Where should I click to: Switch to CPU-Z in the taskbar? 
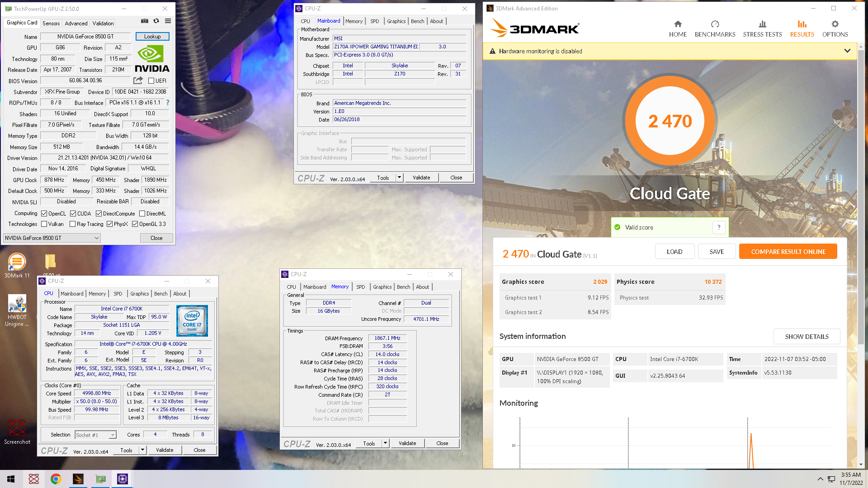click(123, 479)
